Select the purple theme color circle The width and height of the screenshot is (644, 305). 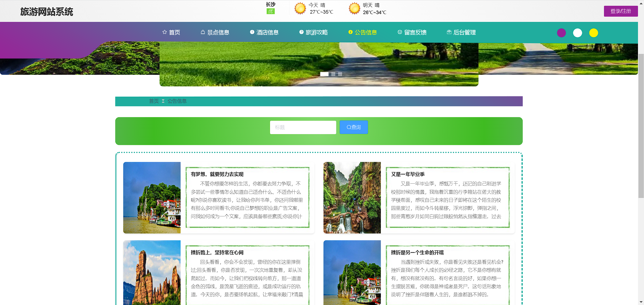point(561,33)
